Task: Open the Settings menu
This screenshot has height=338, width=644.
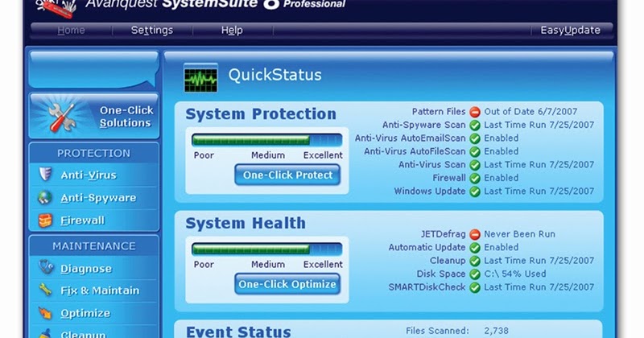Action: coord(152,31)
